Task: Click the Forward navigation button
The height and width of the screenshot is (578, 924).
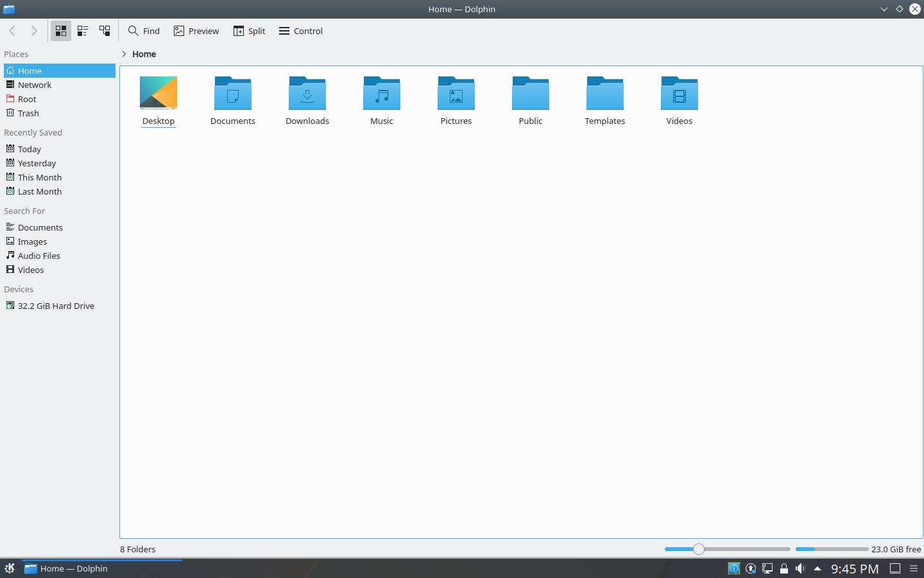Action: pyautogui.click(x=33, y=30)
